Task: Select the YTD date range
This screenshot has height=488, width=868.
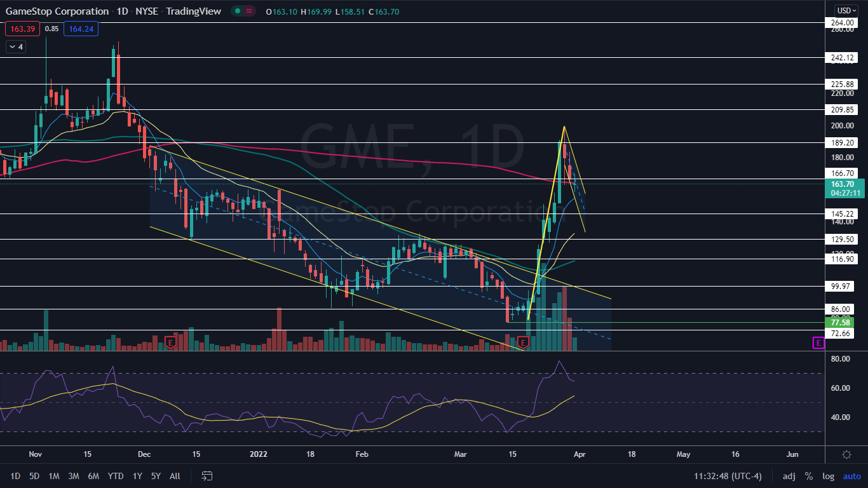Action: [x=116, y=475]
